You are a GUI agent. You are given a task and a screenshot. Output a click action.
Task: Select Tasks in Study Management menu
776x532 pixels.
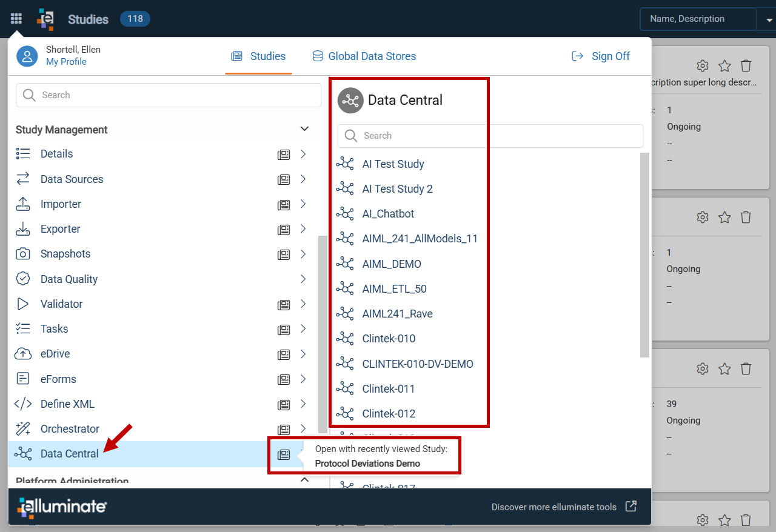point(55,329)
